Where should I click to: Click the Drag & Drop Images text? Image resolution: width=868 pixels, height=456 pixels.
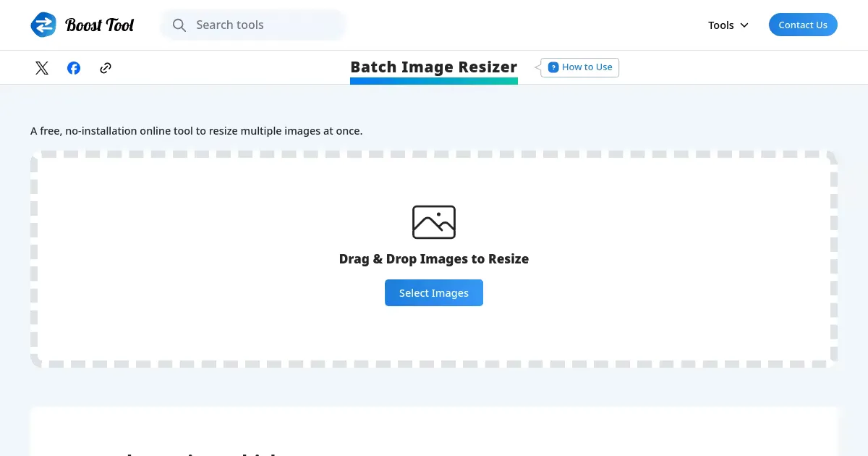coord(434,259)
